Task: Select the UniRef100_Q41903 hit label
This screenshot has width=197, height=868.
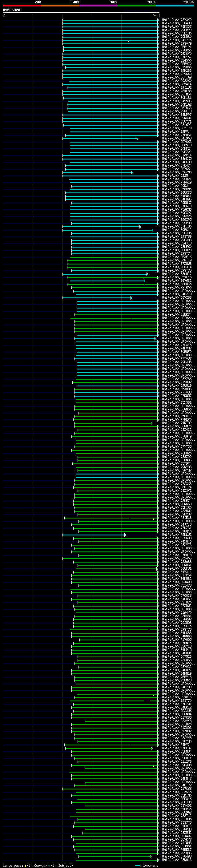Action: [177, 139]
